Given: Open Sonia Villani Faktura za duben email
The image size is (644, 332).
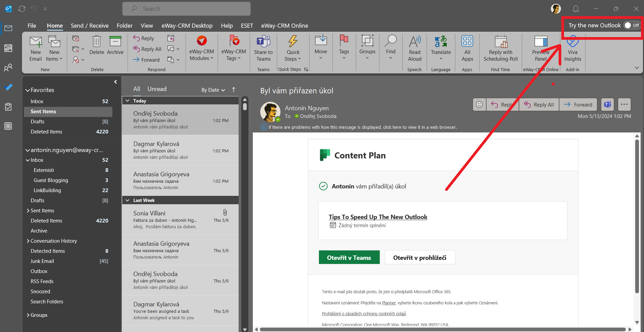Looking at the screenshot, I should point(180,220).
